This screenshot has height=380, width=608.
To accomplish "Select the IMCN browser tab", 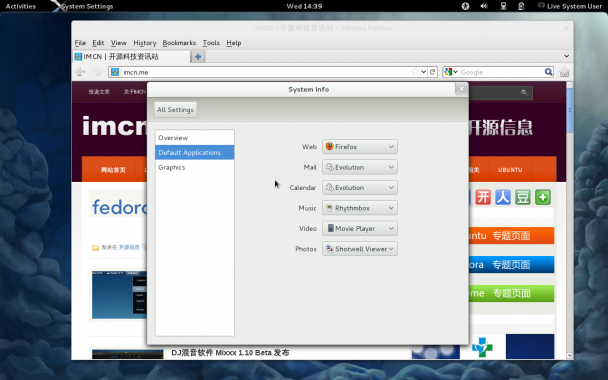I will coord(131,57).
